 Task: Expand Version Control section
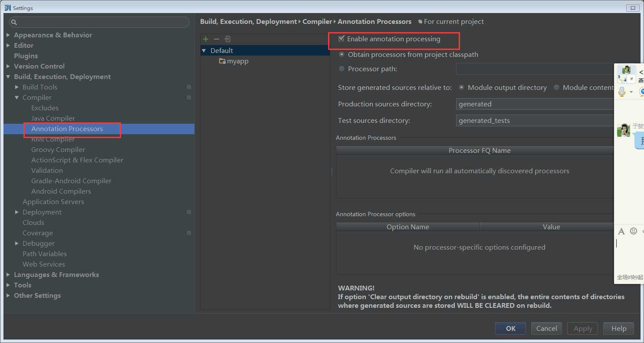pyautogui.click(x=8, y=66)
